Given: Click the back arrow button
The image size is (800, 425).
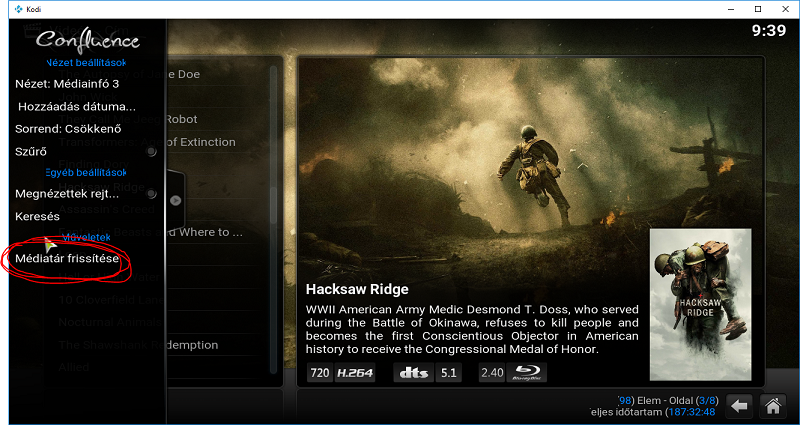Looking at the screenshot, I should coord(739,406).
